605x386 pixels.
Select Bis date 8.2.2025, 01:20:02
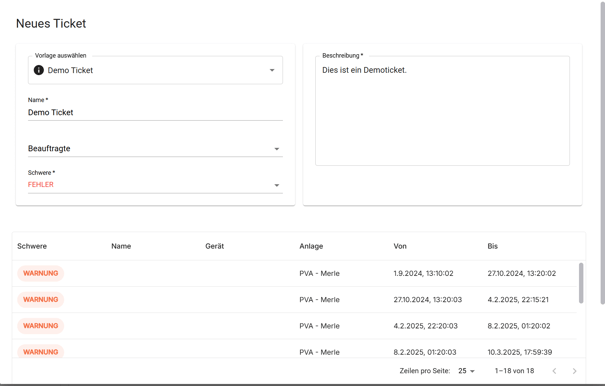tap(519, 326)
